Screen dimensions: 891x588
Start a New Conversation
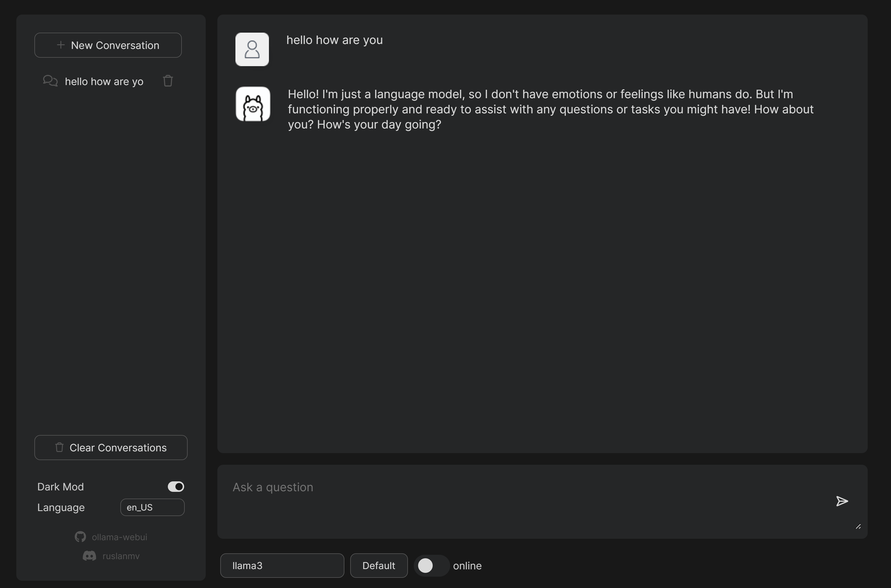108,45
